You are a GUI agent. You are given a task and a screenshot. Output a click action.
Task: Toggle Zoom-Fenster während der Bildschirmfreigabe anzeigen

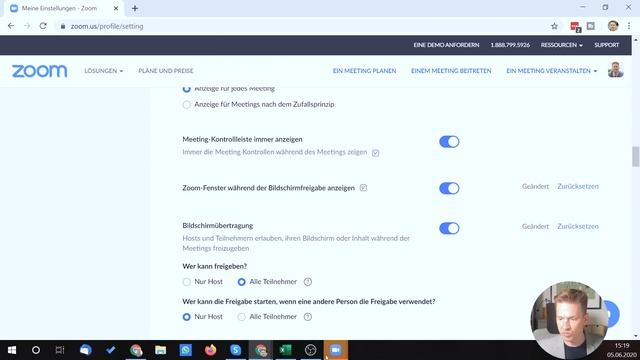pyautogui.click(x=449, y=189)
